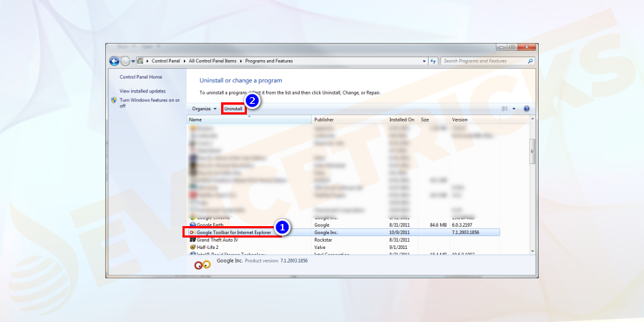Click the 7.1.2003.1856 product version in details pane

[293, 260]
